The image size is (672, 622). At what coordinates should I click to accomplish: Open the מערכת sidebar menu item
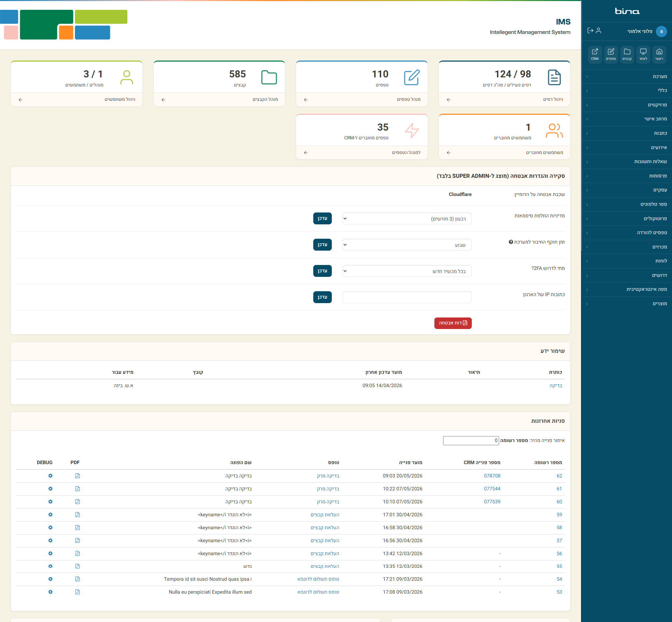(x=626, y=76)
